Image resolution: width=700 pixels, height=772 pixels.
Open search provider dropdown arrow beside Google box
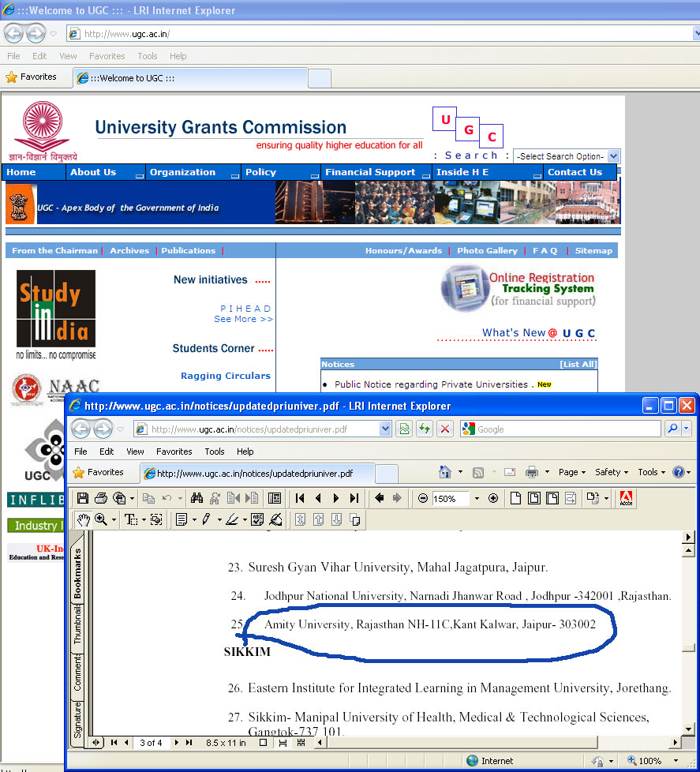tap(687, 429)
